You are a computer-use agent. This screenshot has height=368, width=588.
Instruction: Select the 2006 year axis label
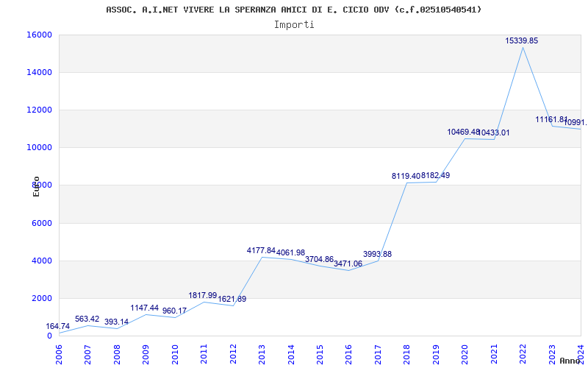(x=59, y=354)
